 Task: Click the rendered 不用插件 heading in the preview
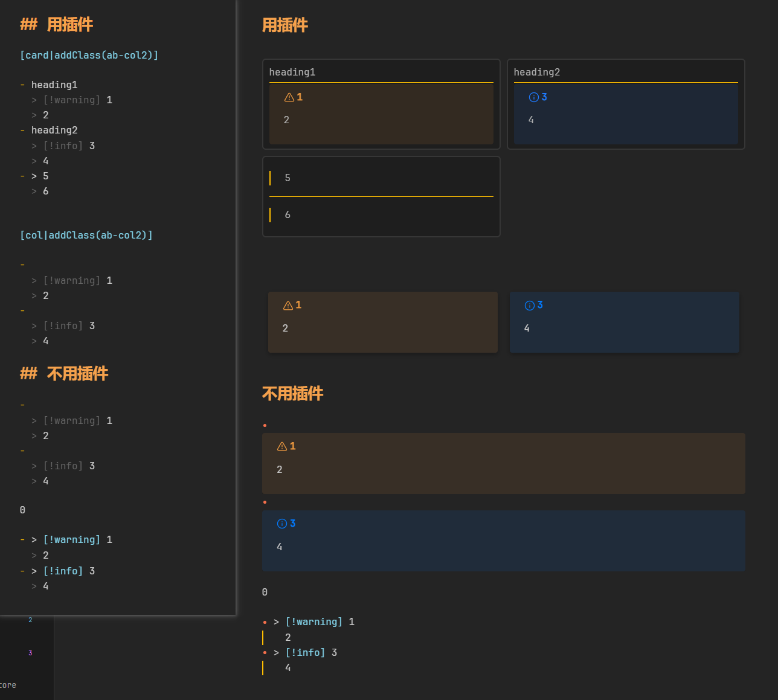point(293,394)
